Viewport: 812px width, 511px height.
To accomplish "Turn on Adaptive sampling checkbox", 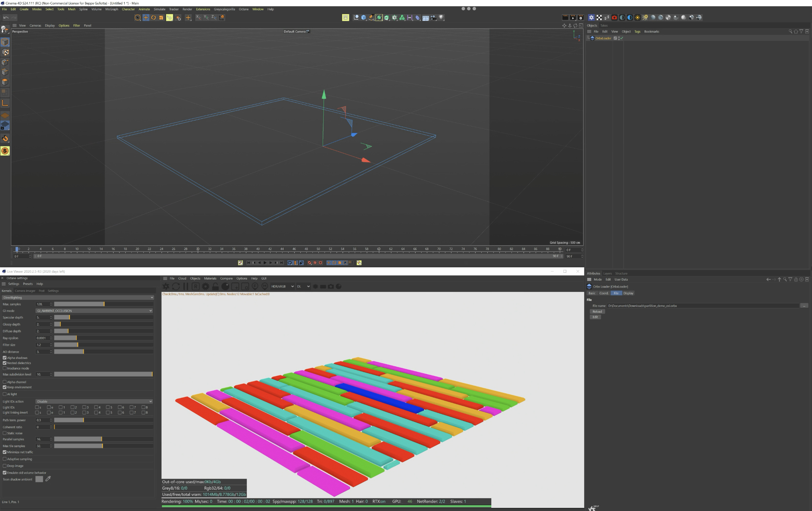I will point(5,459).
